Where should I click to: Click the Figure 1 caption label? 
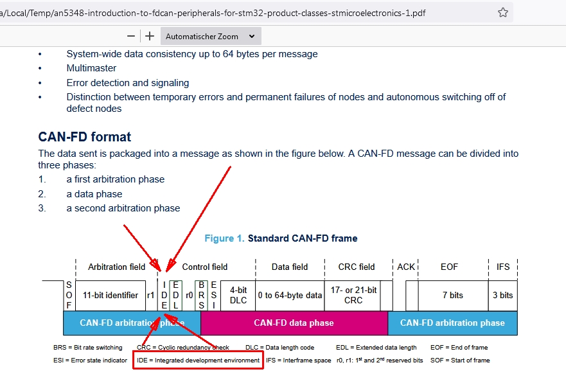point(224,238)
